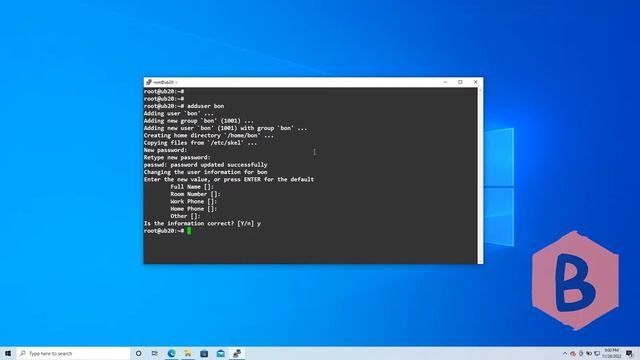Open the taskbar clock and date
The height and width of the screenshot is (360, 640).
point(611,353)
